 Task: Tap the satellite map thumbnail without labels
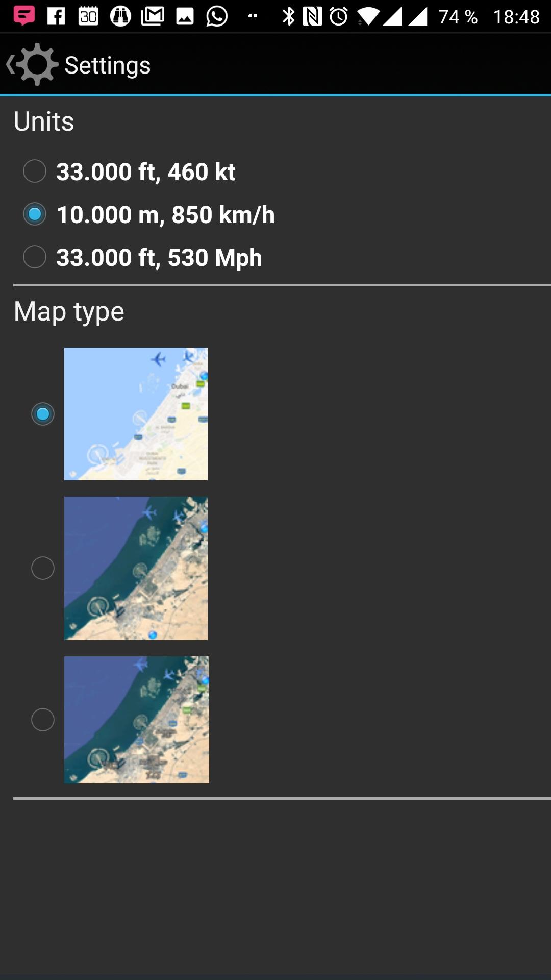(136, 568)
